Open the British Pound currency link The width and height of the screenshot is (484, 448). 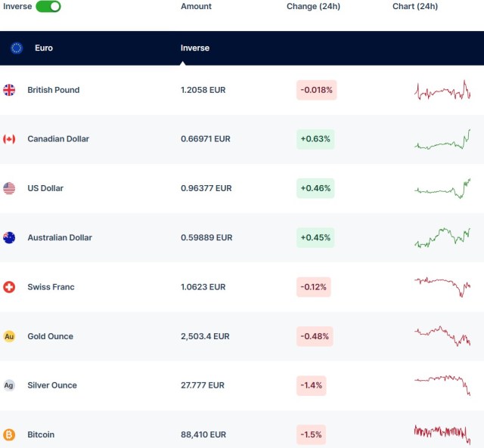53,90
